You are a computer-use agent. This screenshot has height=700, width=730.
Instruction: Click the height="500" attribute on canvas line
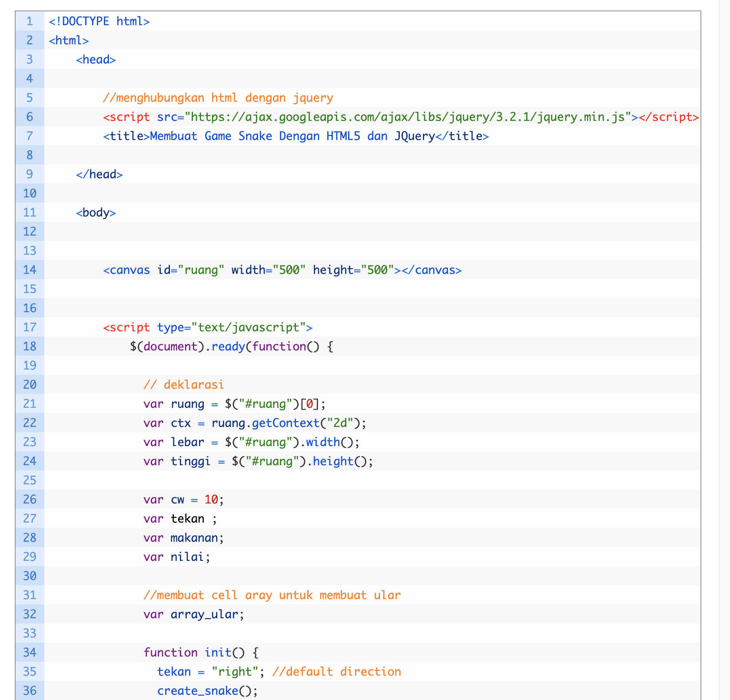tap(354, 270)
